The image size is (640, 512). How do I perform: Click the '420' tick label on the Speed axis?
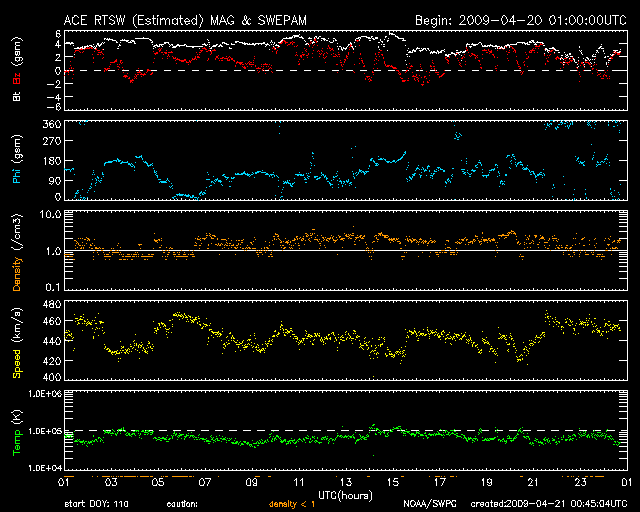[x=52, y=361]
